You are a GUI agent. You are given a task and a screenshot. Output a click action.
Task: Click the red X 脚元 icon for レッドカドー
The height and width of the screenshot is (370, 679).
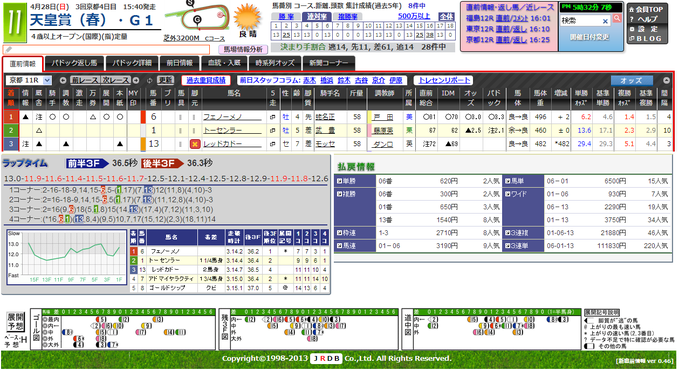[x=195, y=144]
